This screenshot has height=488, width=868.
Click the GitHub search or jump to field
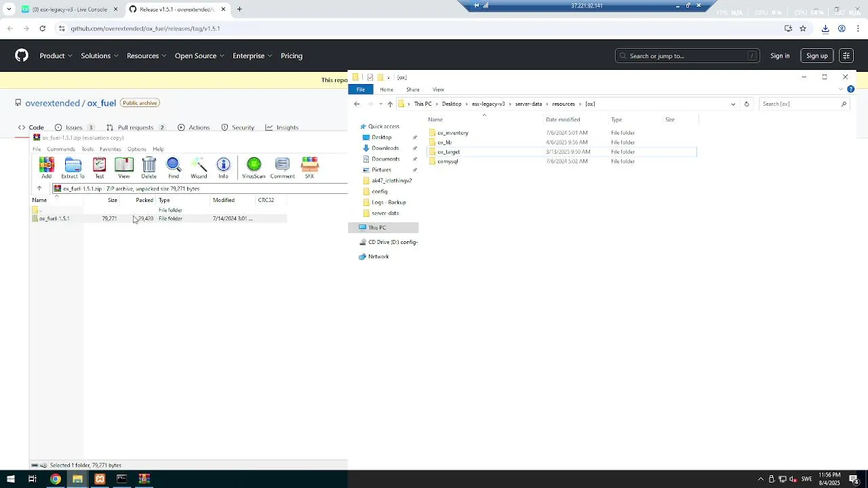[688, 56]
